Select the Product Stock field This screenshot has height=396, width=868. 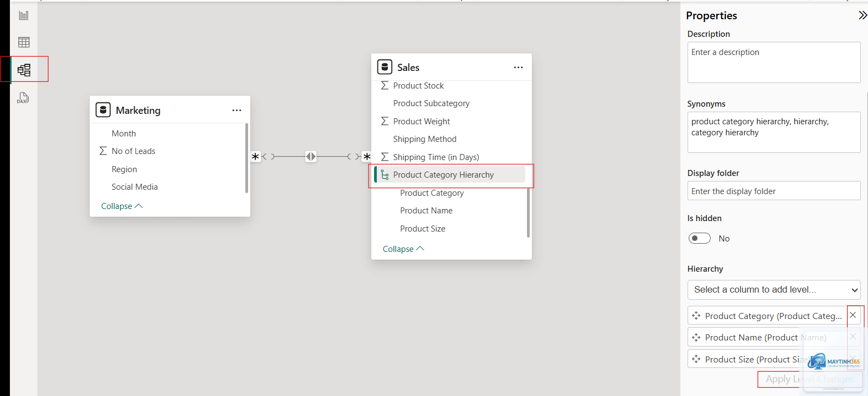[x=419, y=85]
